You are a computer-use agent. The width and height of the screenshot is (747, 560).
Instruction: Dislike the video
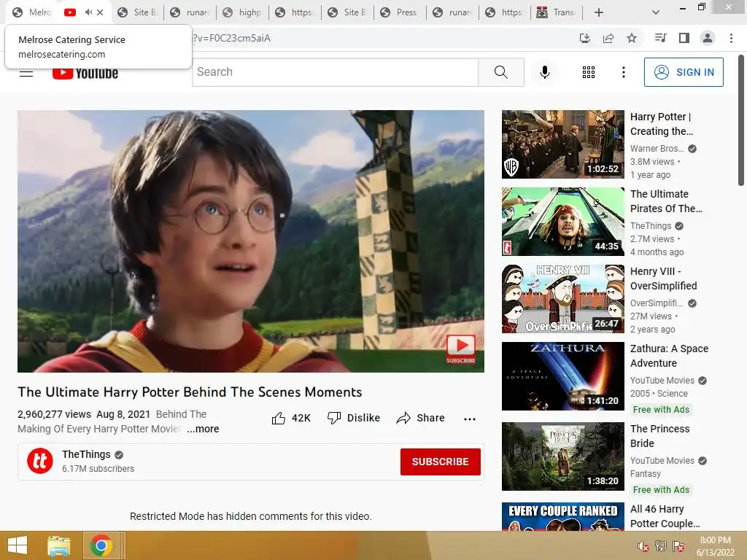pos(354,418)
